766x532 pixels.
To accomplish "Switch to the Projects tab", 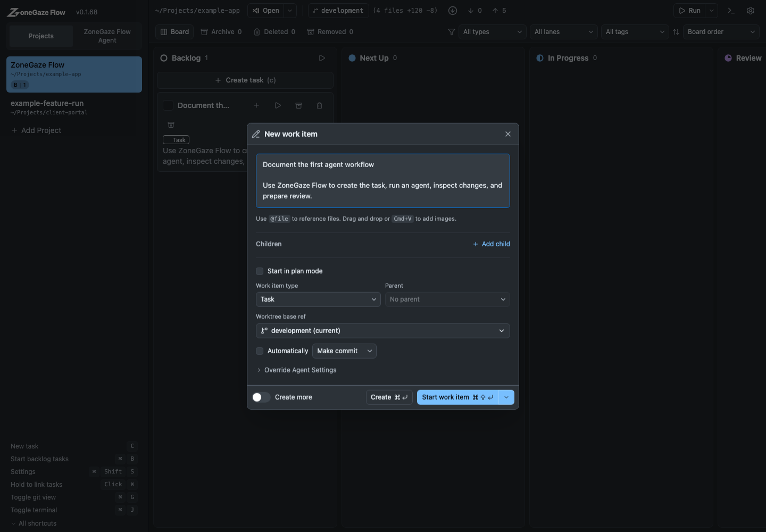I will pos(41,36).
